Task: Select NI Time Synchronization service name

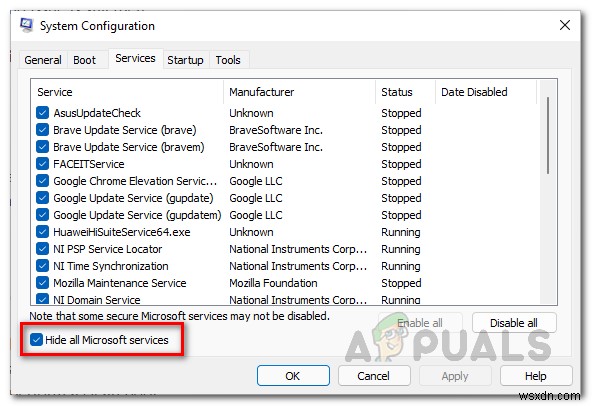Action: tap(111, 266)
